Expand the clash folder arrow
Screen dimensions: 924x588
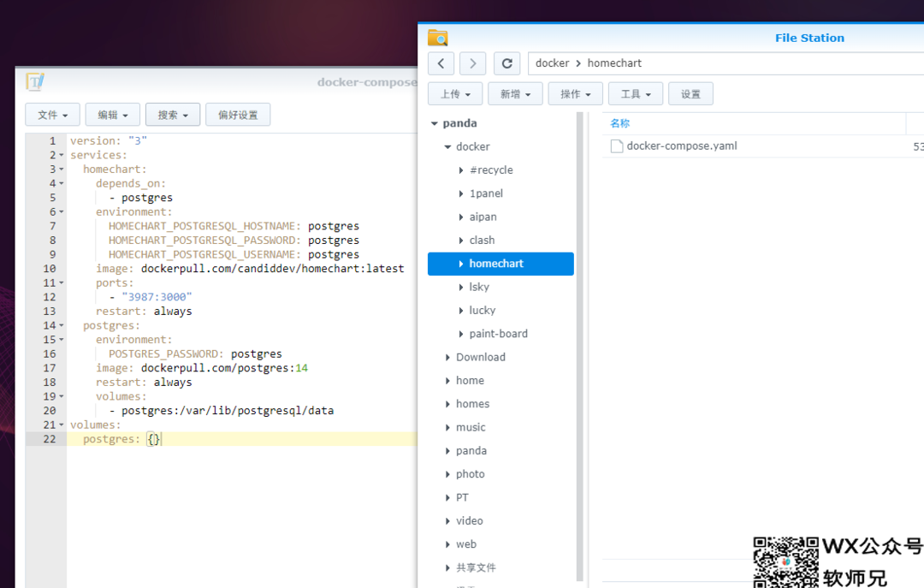click(461, 240)
